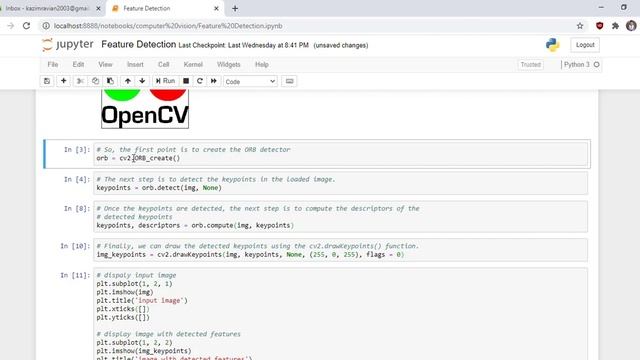Open the Help menu
The width and height of the screenshot is (640, 360).
pos(262,64)
